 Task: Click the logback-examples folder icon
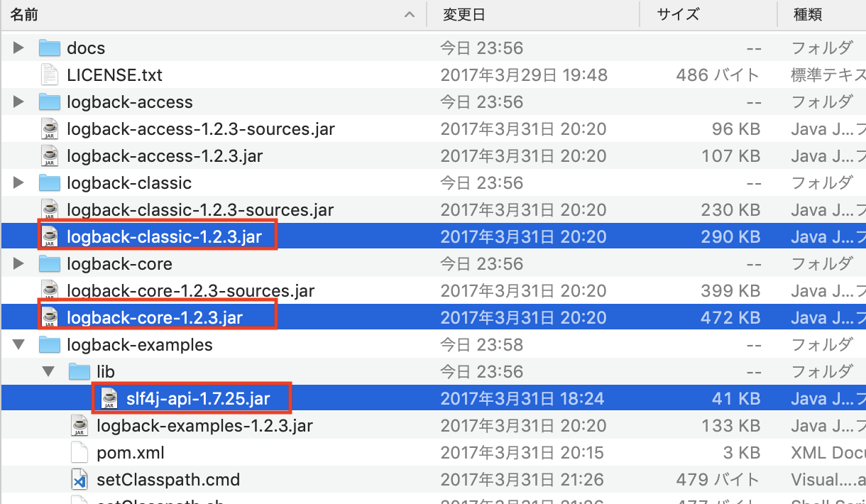tap(49, 345)
